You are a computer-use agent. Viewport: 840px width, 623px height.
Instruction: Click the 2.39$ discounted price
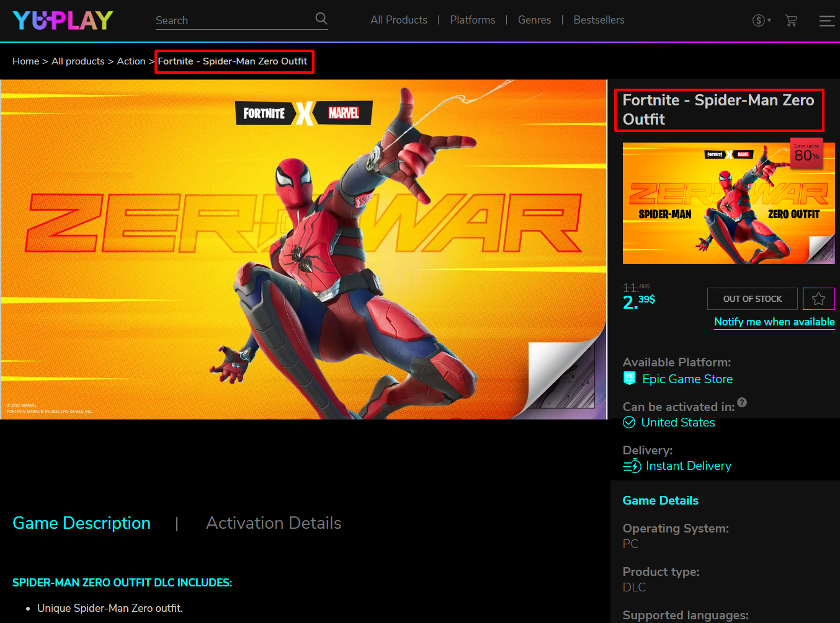[x=639, y=301]
